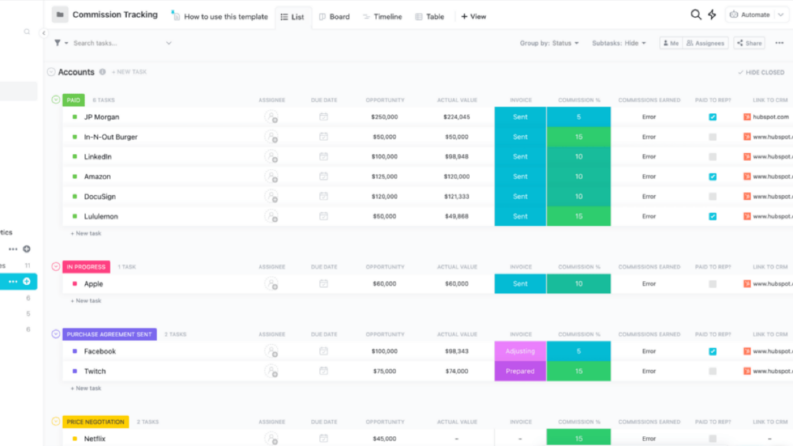793x446 pixels.
Task: Click Lululemon green status square
Action: point(75,216)
